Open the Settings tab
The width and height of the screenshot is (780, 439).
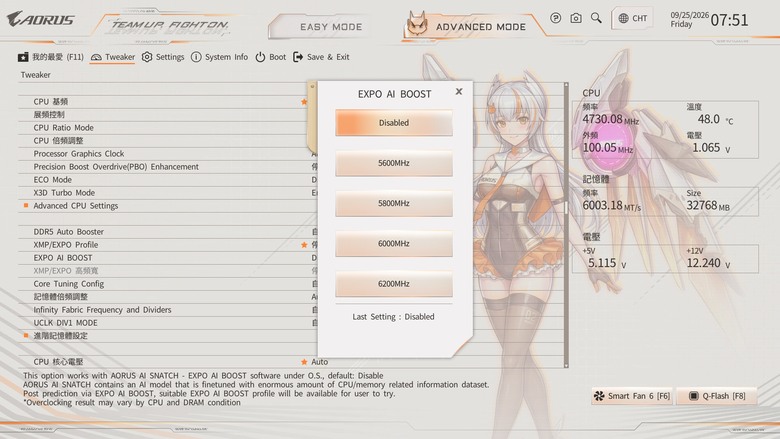[163, 57]
